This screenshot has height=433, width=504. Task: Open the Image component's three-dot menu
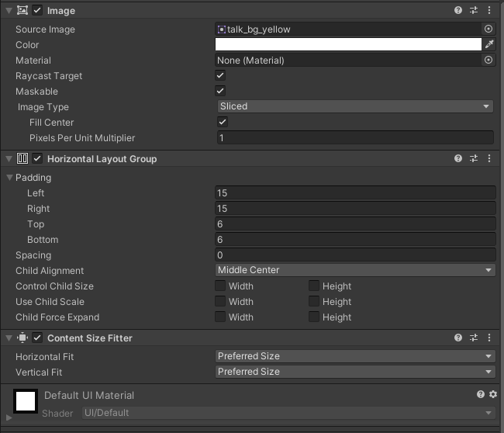click(489, 10)
